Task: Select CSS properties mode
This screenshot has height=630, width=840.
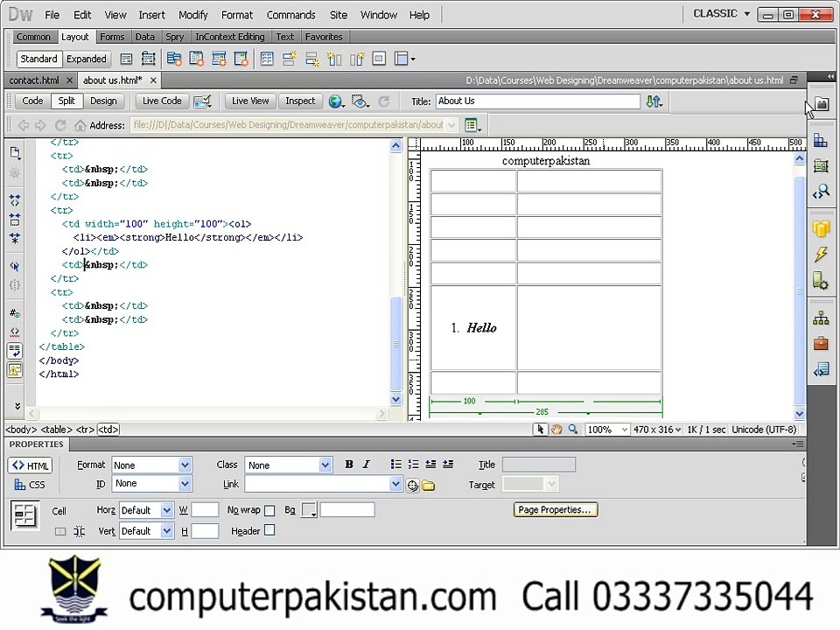Action: pyautogui.click(x=31, y=485)
